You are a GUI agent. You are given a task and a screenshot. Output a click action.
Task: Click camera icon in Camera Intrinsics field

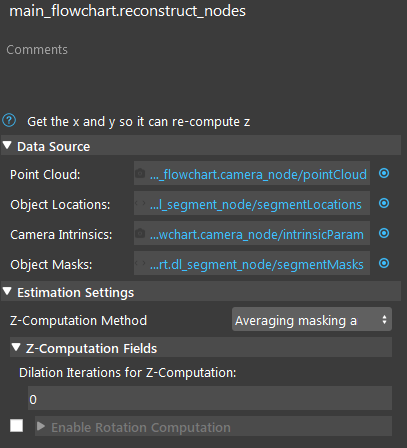pyautogui.click(x=140, y=233)
